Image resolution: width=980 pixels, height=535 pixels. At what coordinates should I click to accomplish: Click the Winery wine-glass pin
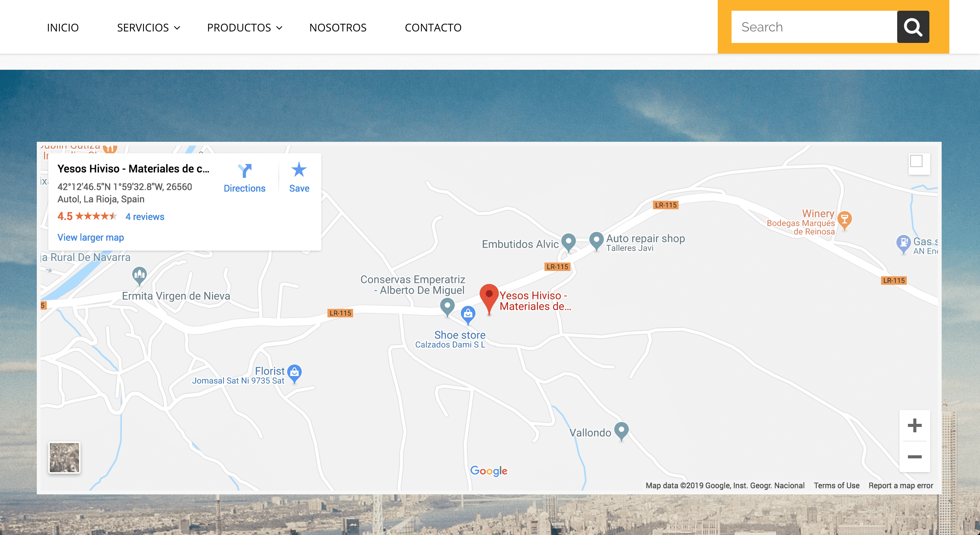click(845, 221)
